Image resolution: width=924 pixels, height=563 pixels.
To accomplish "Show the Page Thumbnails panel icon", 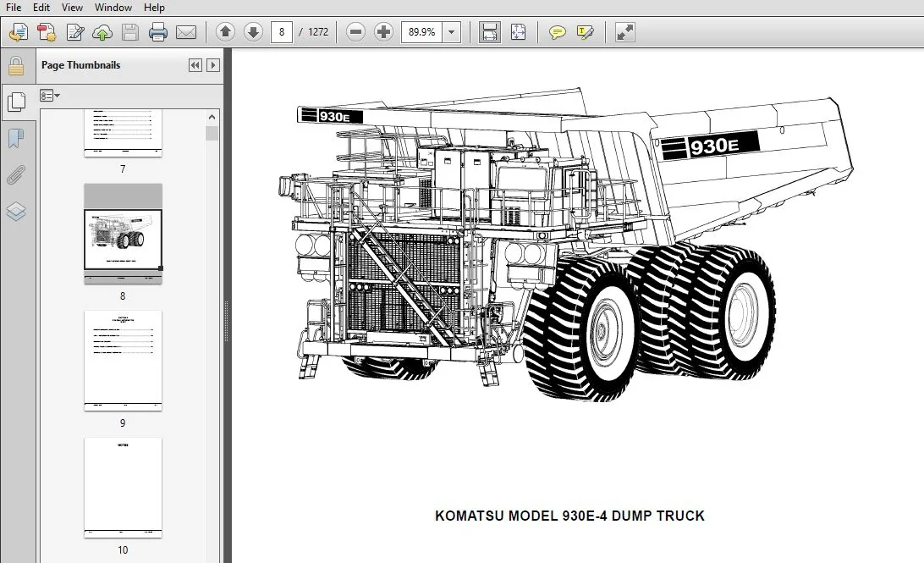I will [17, 102].
